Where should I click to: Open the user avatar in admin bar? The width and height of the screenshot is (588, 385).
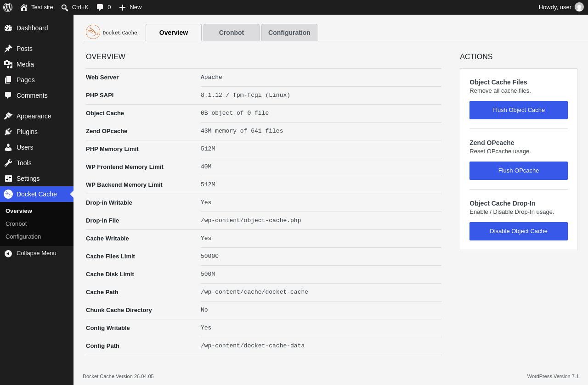[579, 7]
